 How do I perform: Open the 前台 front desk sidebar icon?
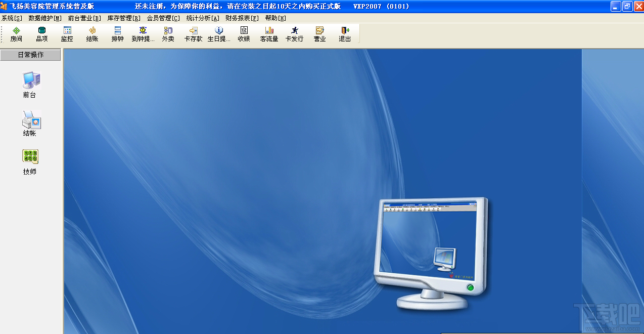[x=30, y=85]
